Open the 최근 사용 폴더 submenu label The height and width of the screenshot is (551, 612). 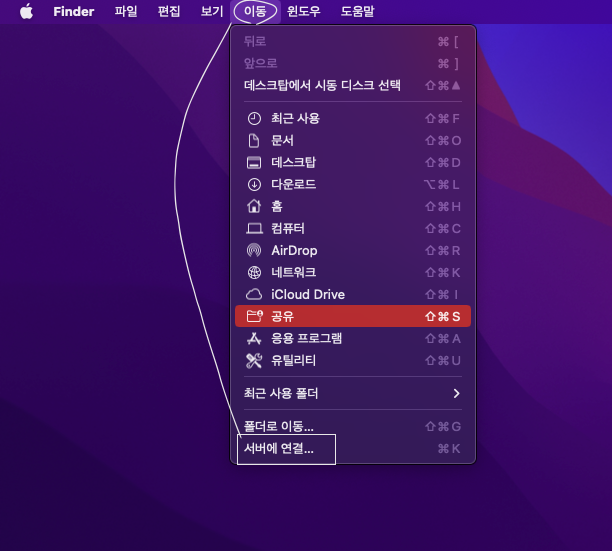click(281, 393)
